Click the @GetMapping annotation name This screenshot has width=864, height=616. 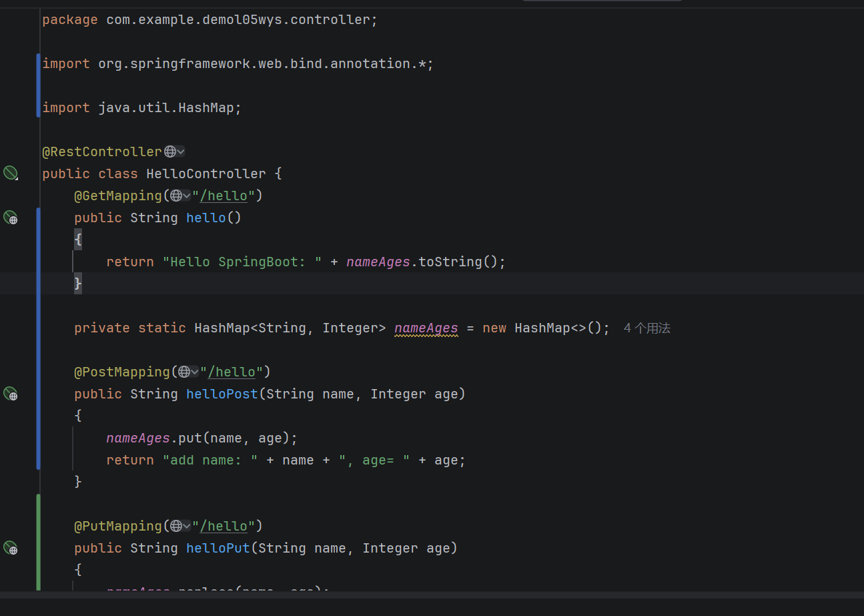[x=118, y=196]
